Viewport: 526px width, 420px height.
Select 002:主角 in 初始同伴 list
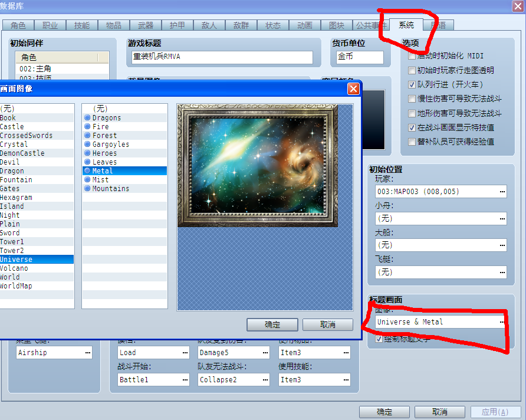[x=62, y=69]
